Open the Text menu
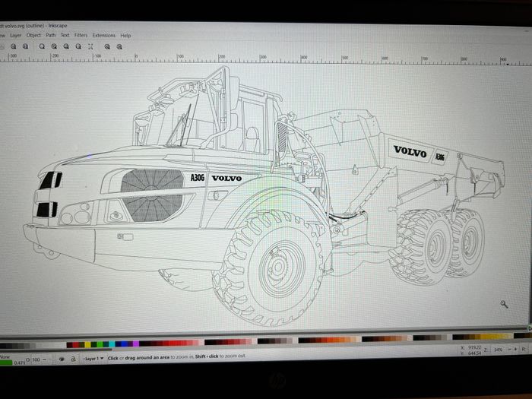This screenshot has height=399, width=532. 65,35
